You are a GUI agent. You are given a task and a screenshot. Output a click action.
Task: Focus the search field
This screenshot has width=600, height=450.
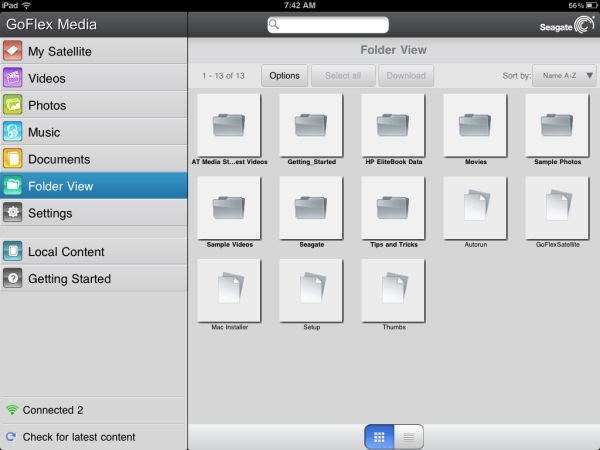pyautogui.click(x=328, y=25)
